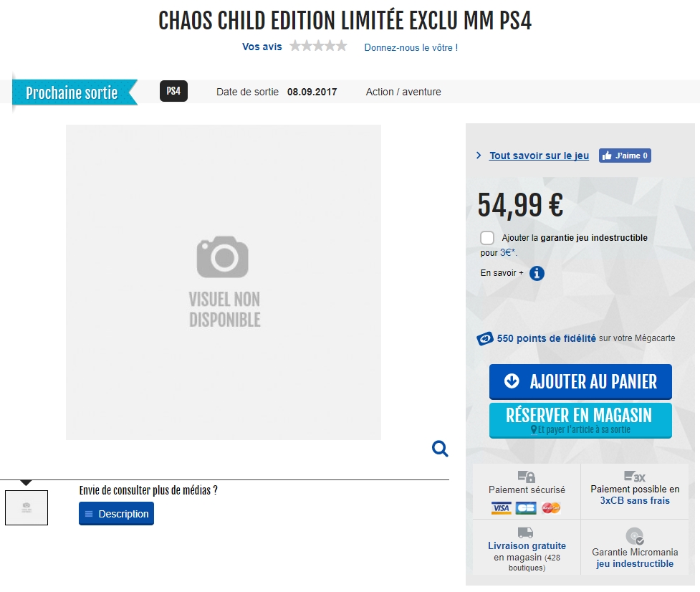Open the Donnez-nous le vôtre link

point(411,47)
